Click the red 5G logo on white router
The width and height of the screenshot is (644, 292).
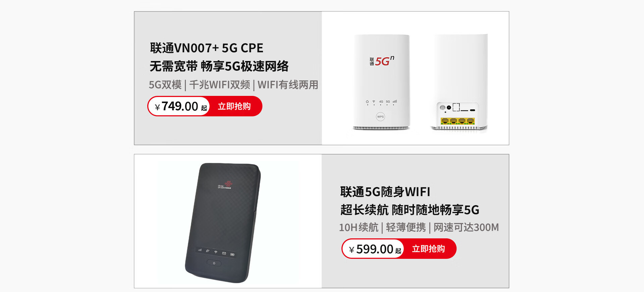382,61
